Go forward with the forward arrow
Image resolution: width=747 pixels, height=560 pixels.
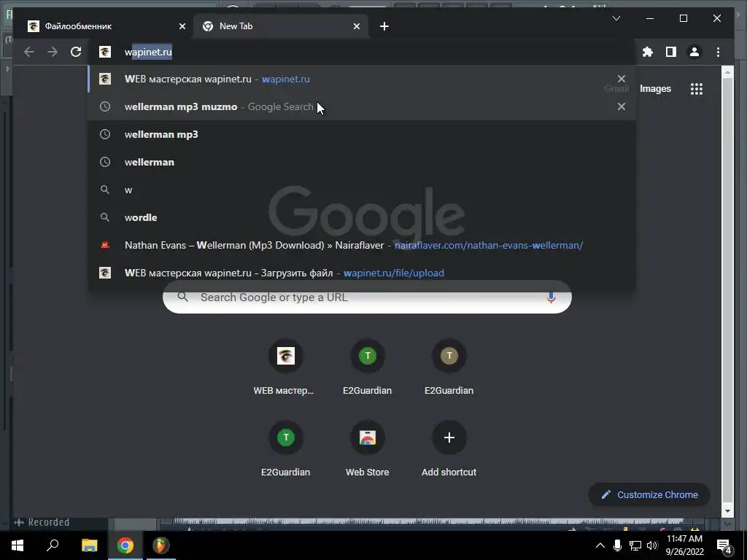53,52
